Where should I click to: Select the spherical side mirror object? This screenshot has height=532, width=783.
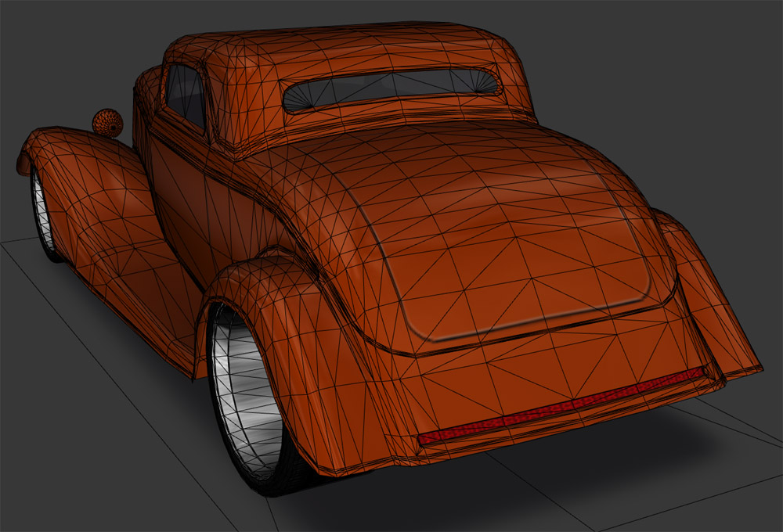point(108,123)
